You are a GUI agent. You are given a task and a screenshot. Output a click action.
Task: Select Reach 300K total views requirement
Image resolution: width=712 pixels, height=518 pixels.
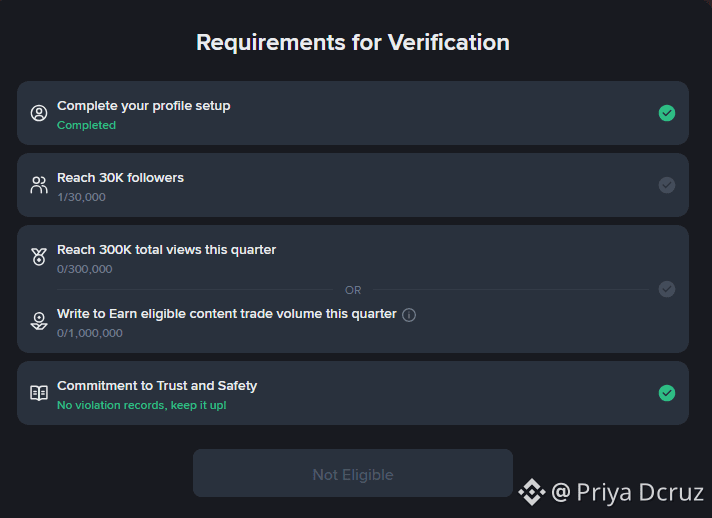(x=166, y=250)
